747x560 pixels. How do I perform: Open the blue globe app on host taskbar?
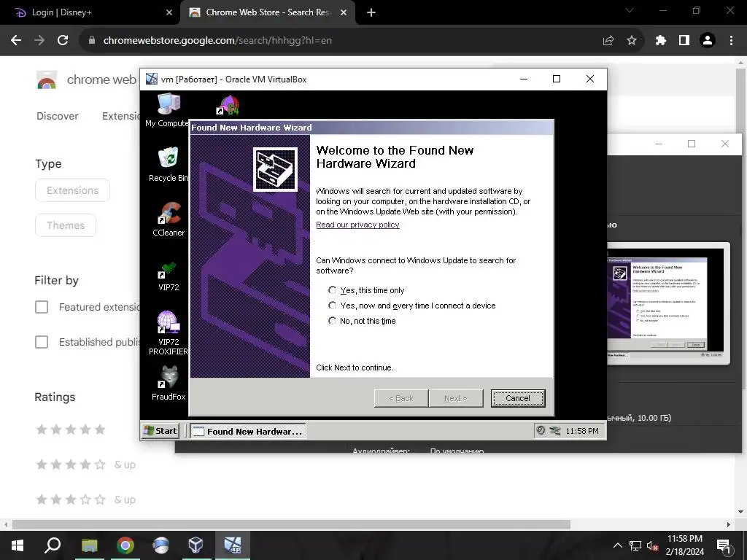[160, 545]
